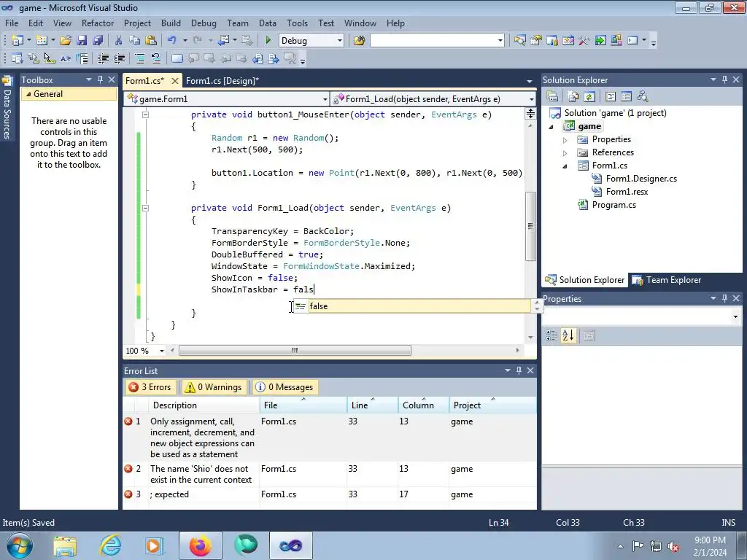Image resolution: width=747 pixels, height=560 pixels.
Task: Save the current file with the floppy icon
Action: pyautogui.click(x=82, y=41)
